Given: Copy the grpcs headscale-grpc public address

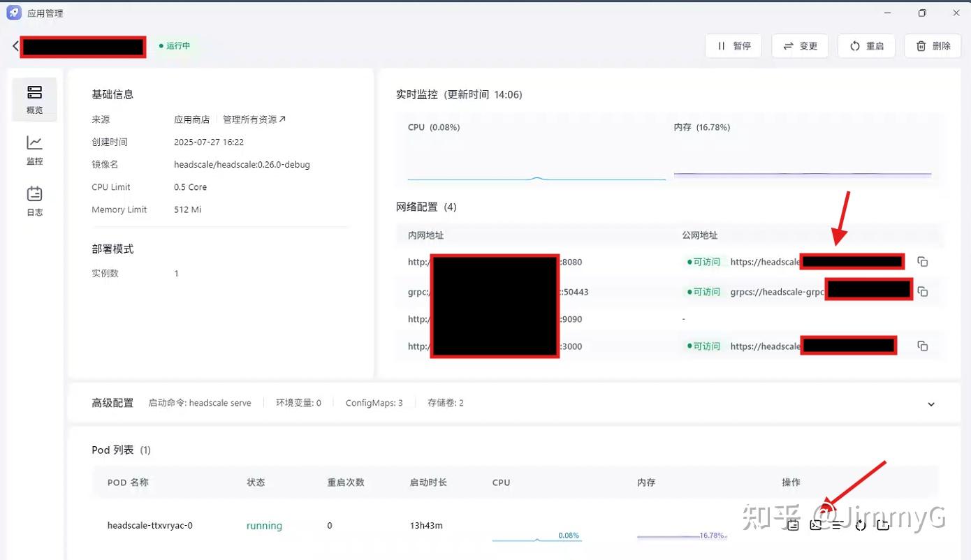Looking at the screenshot, I should click(x=922, y=290).
